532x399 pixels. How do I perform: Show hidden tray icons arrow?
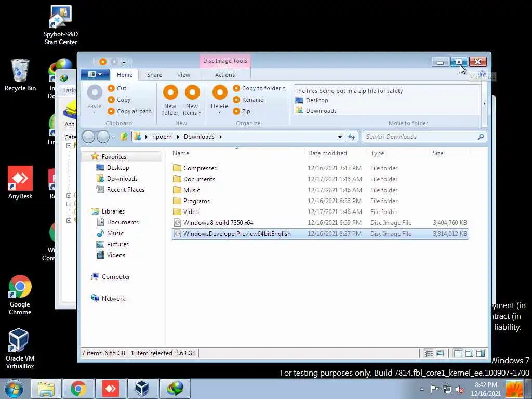click(422, 390)
